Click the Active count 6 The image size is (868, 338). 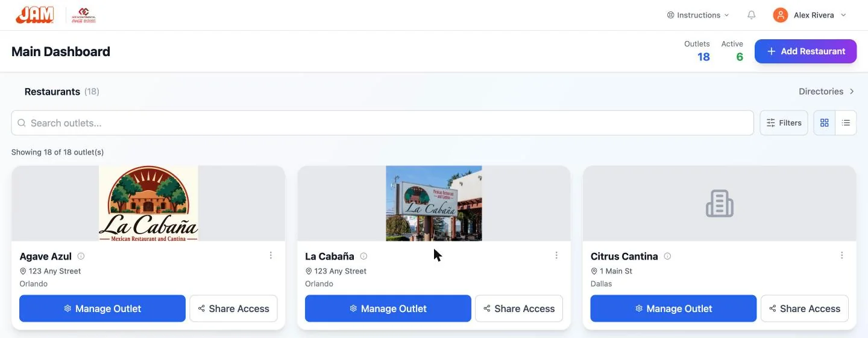point(740,57)
